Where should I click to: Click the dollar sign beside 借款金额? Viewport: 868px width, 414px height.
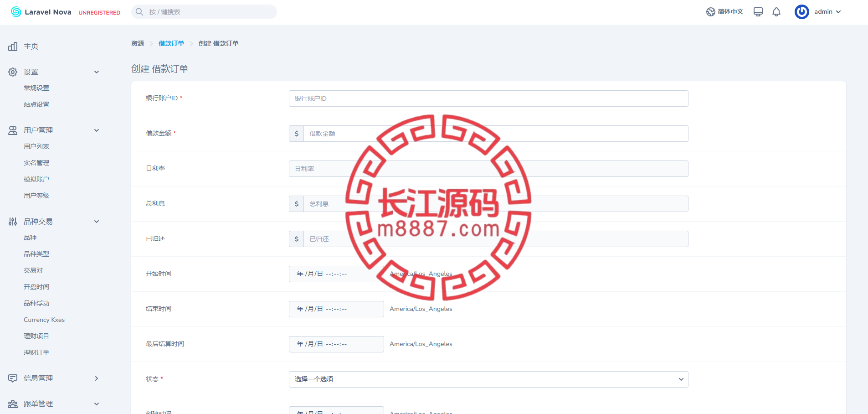tap(297, 134)
